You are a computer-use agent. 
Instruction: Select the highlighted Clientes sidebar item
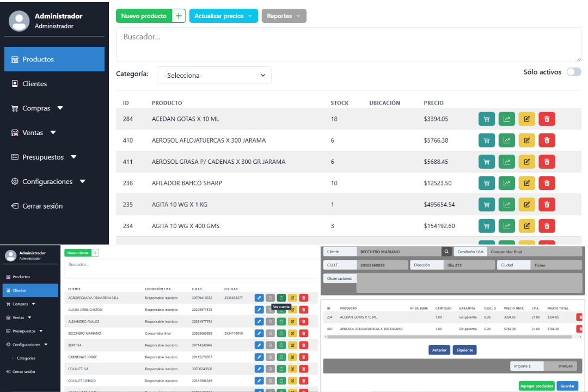click(30, 290)
